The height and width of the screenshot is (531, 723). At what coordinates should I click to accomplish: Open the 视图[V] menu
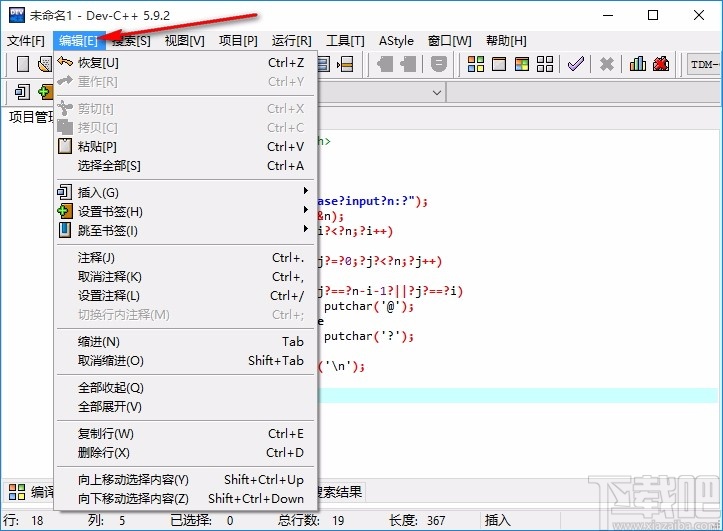(184, 41)
